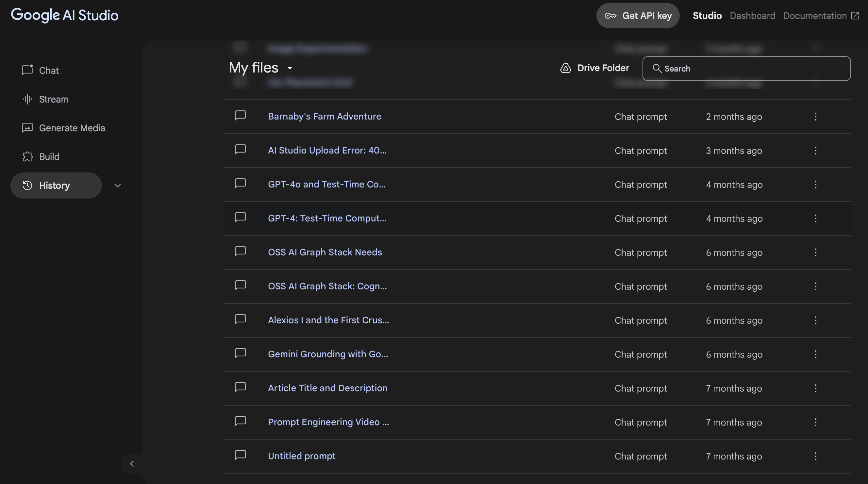Select the Studio tab
Image resolution: width=868 pixels, height=484 pixels.
coord(707,16)
